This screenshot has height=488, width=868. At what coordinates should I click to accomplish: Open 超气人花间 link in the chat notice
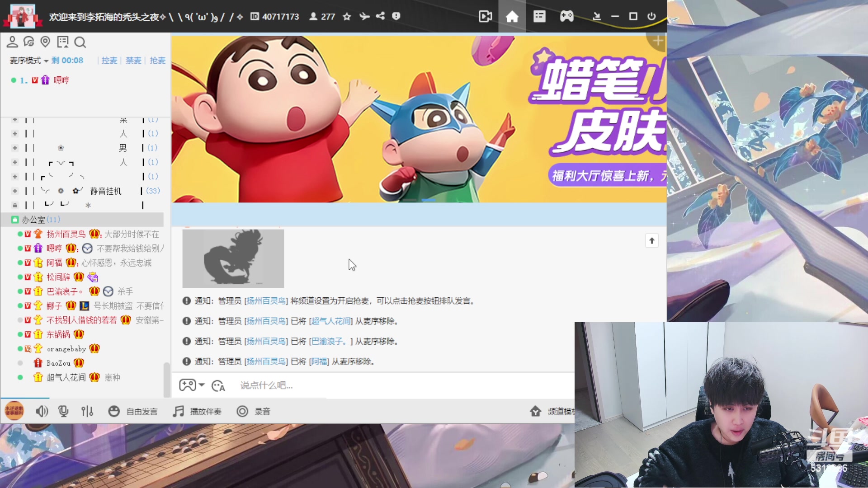pos(331,321)
